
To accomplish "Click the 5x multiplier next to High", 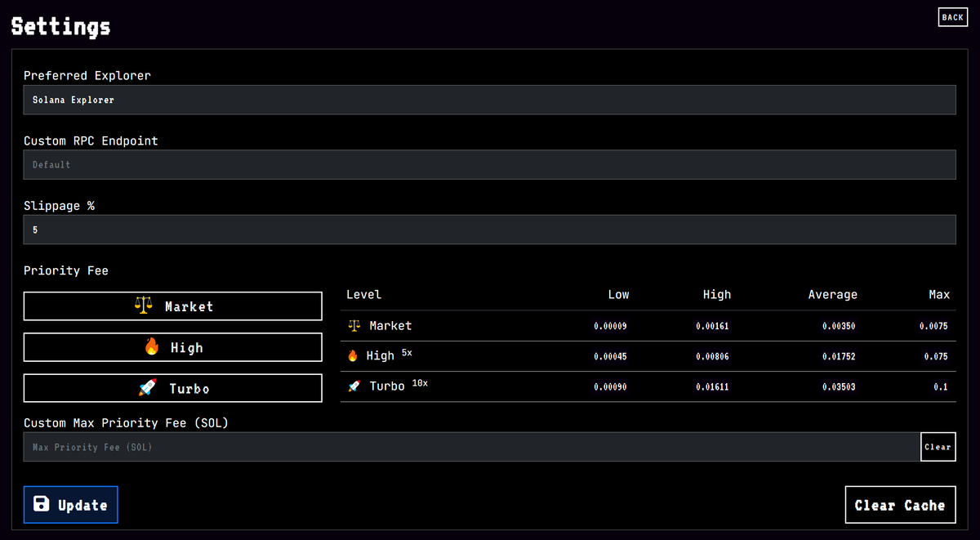I will tap(407, 352).
